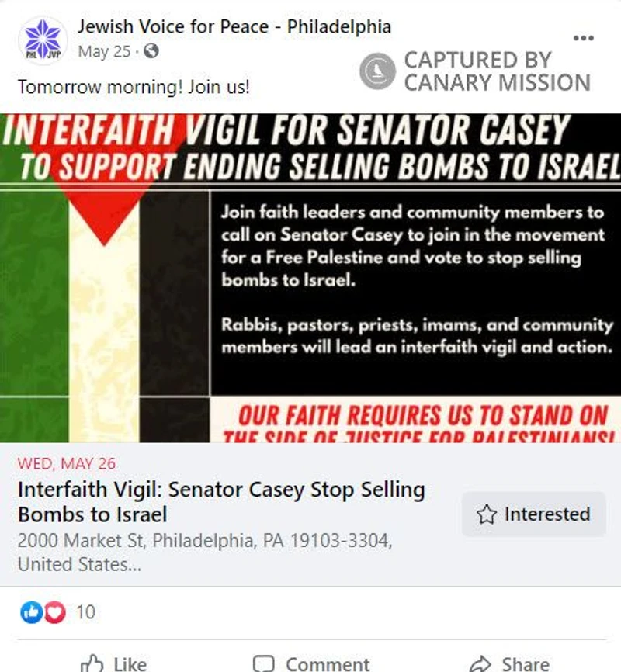Click the star icon on Interested button
Screen dimensions: 621x672
pyautogui.click(x=487, y=514)
